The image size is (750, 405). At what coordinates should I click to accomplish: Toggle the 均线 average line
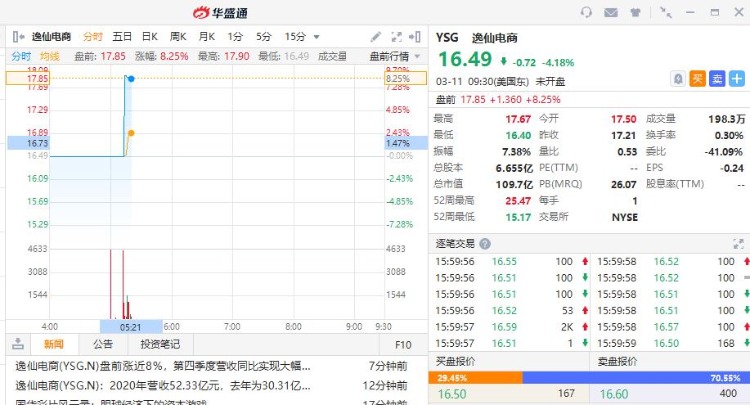pos(50,56)
